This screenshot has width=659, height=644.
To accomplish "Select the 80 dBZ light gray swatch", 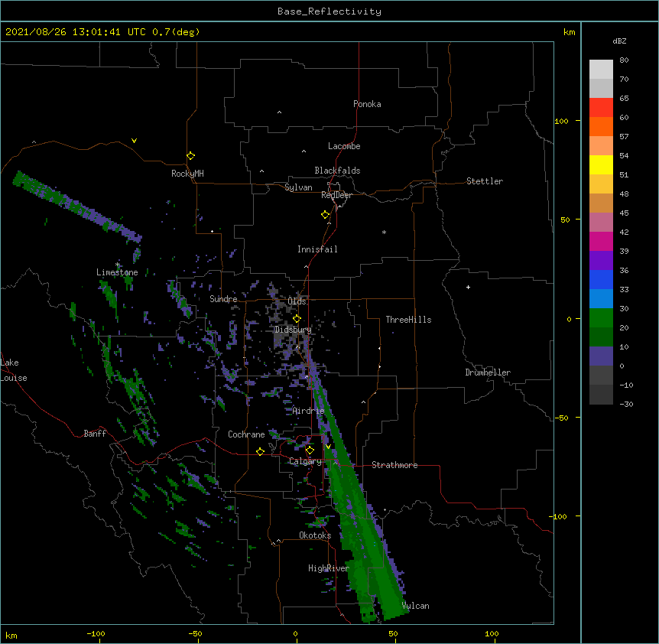I will [x=601, y=69].
